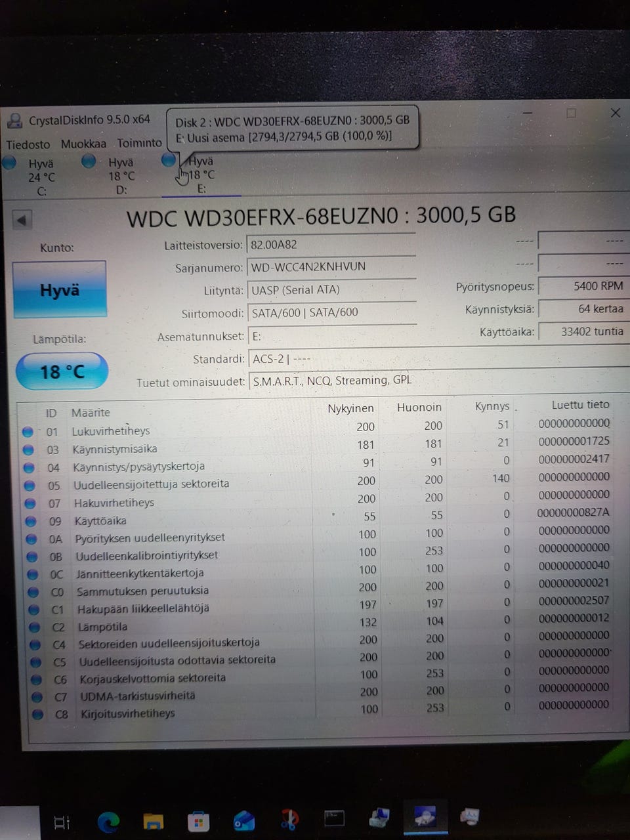
Task: Click the status orb for Käynnistymisaika
Action: [x=28, y=450]
